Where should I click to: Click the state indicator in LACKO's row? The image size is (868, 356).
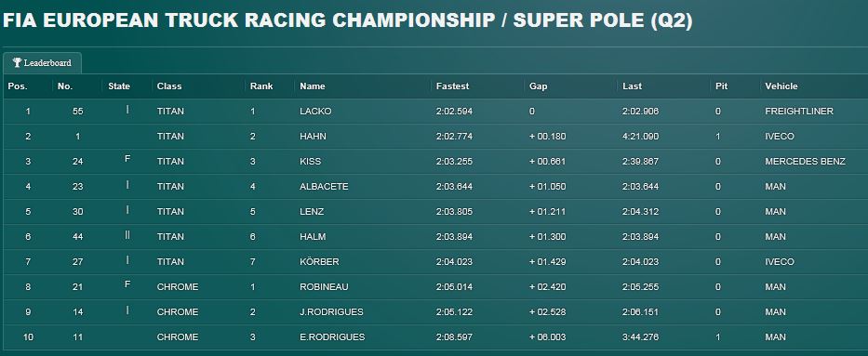127,110
